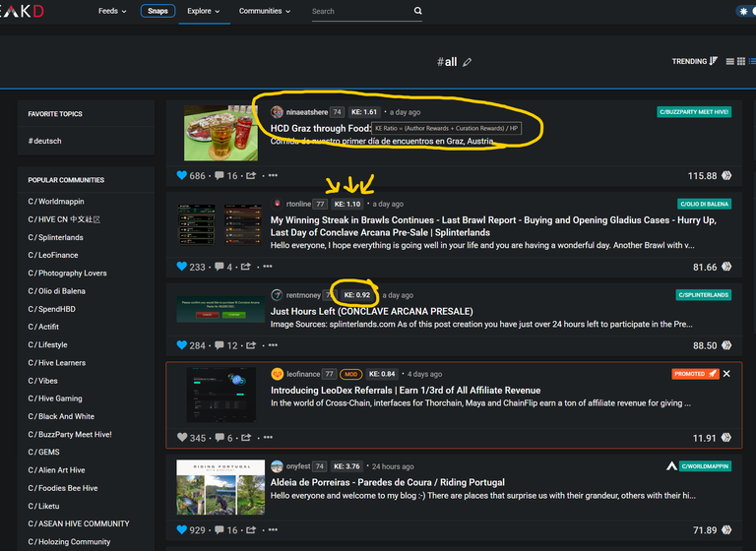Open more options on onyfest post

(x=273, y=529)
